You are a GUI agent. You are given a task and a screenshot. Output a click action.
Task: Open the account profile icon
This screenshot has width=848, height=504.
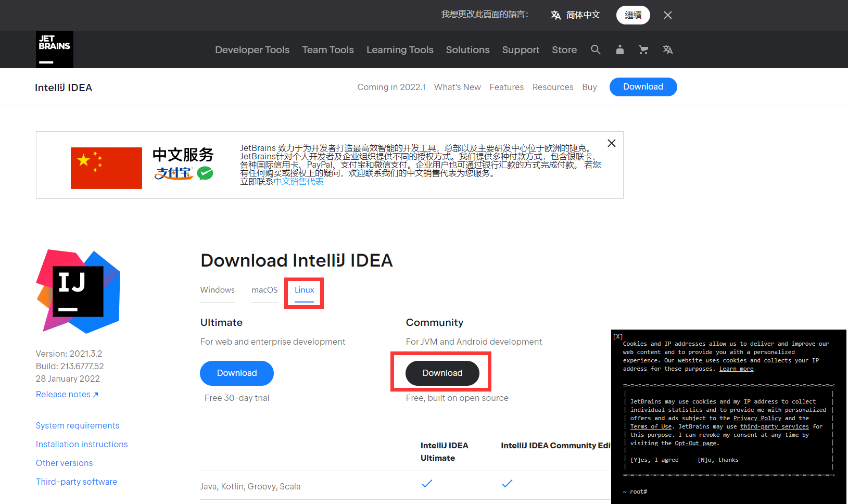tap(619, 49)
